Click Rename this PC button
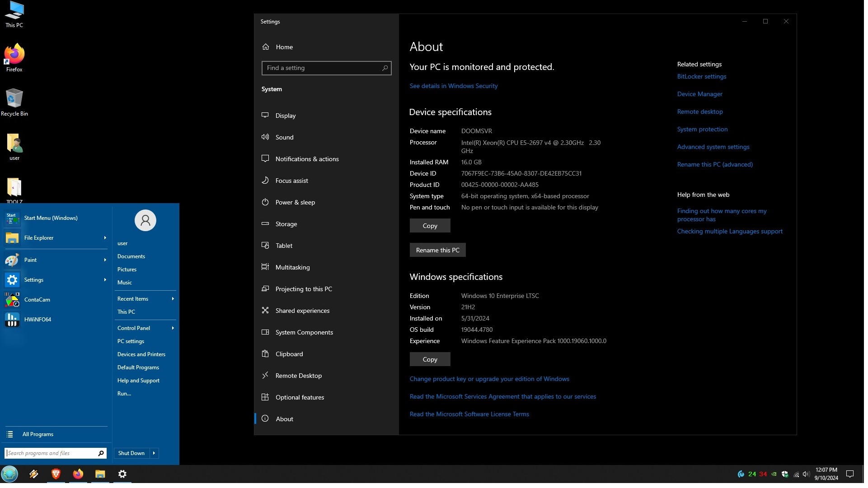868x488 pixels. (437, 250)
